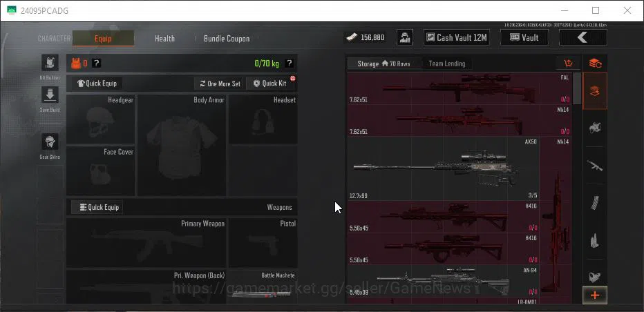The image size is (644, 312).
Task: Open the help icon beside 0/70 kg
Action: point(289,64)
